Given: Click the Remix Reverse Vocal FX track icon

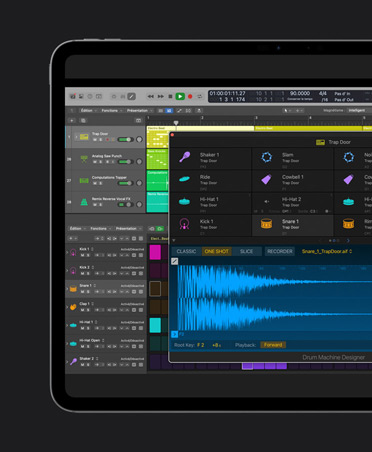Looking at the screenshot, I should tap(84, 202).
